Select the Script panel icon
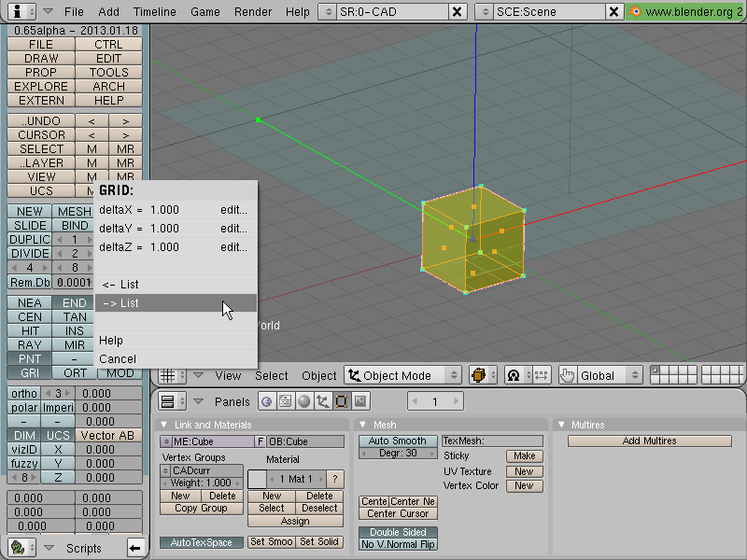747x560 pixels. [x=285, y=401]
